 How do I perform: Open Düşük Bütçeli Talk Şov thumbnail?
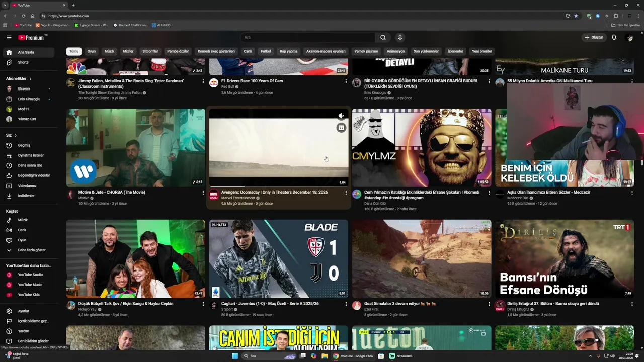click(136, 258)
